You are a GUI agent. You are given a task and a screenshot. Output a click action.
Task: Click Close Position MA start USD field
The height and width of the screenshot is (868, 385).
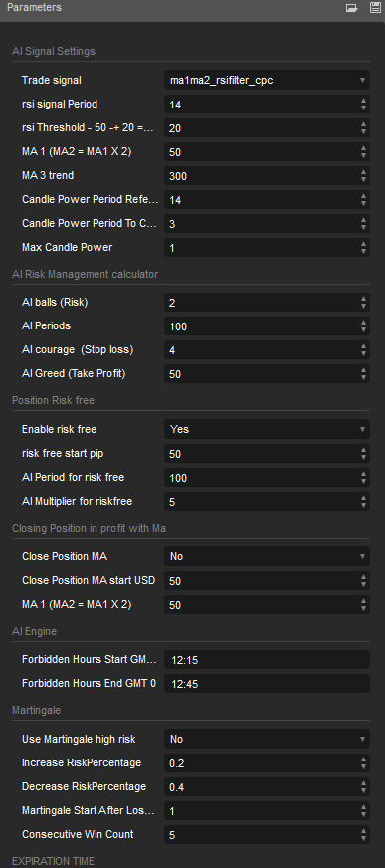click(261, 581)
